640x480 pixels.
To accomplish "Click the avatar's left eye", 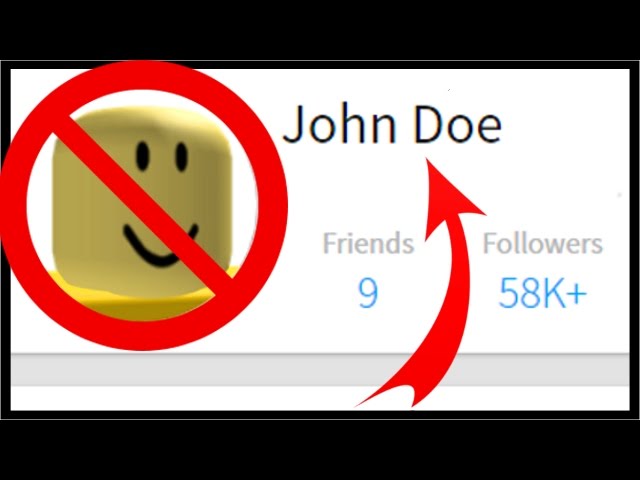I will click(x=142, y=156).
